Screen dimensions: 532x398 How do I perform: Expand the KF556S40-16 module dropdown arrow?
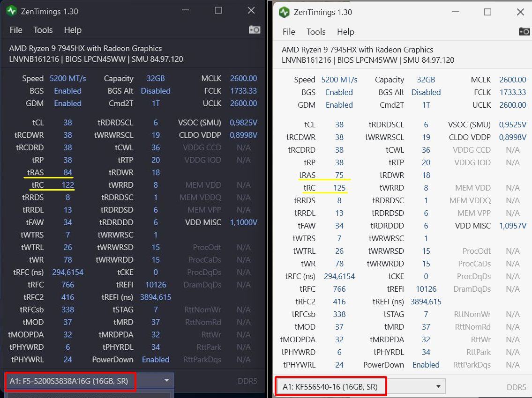pos(438,386)
